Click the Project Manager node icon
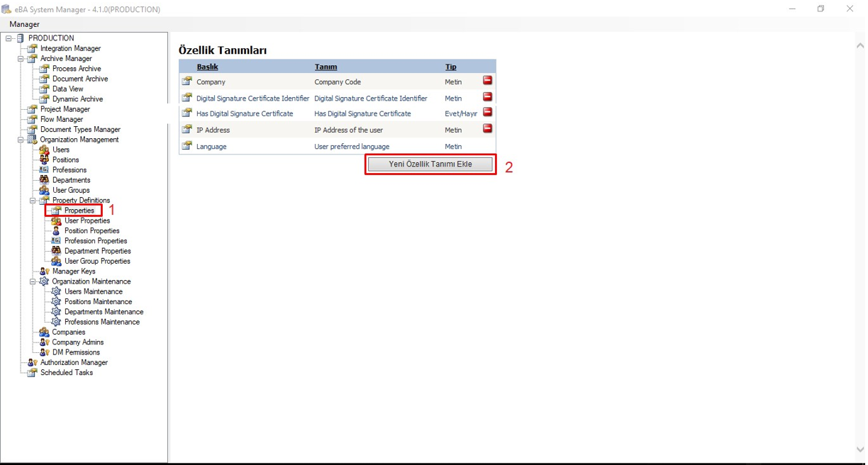This screenshot has width=868, height=465. pyautogui.click(x=32, y=109)
